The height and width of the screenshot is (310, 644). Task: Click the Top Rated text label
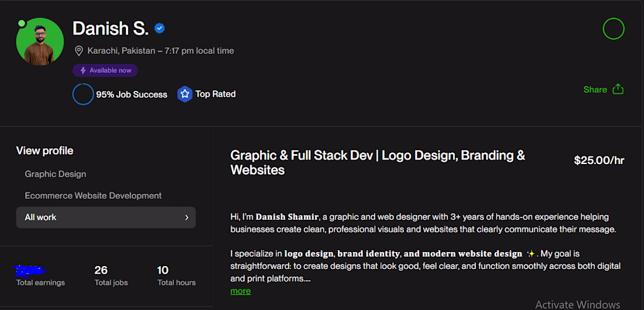coord(215,94)
